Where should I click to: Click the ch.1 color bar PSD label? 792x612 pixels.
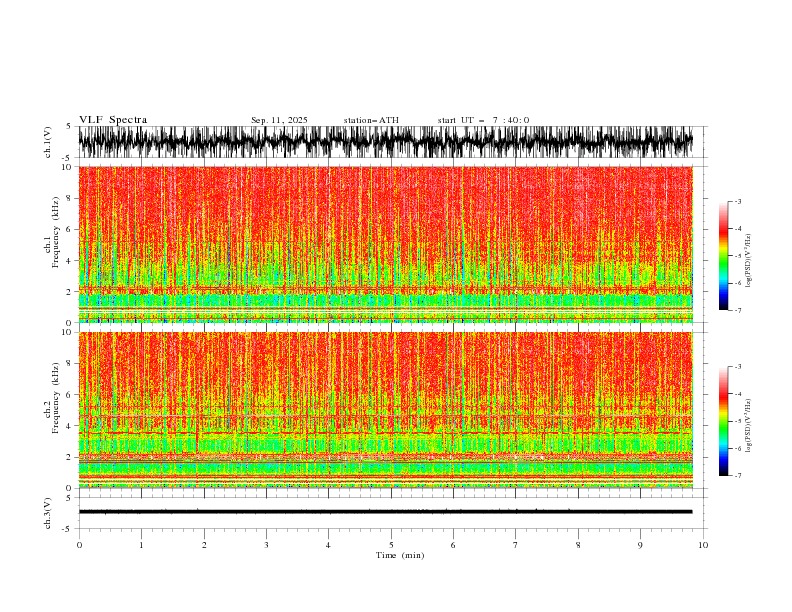click(x=749, y=261)
